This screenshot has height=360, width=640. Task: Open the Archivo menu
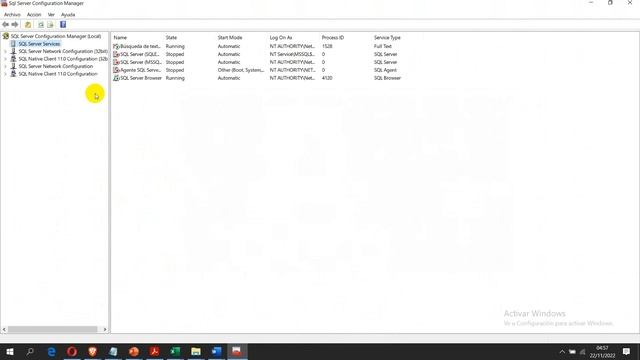tap(12, 15)
